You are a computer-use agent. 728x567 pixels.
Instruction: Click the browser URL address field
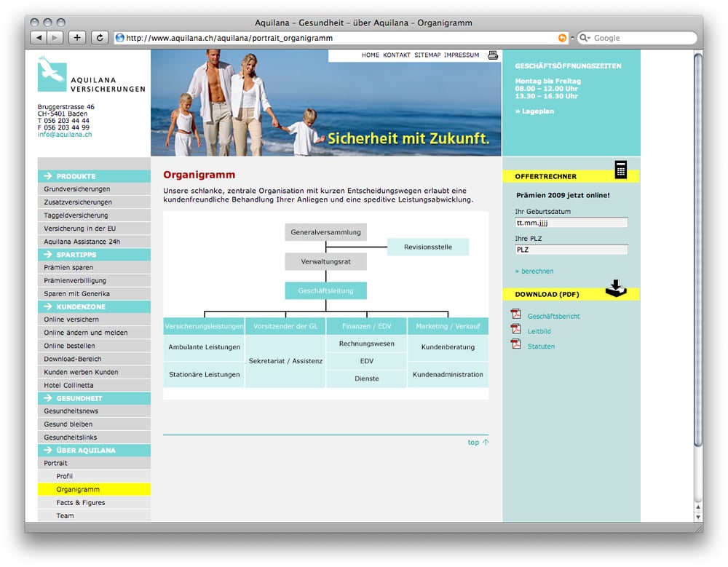(x=341, y=38)
